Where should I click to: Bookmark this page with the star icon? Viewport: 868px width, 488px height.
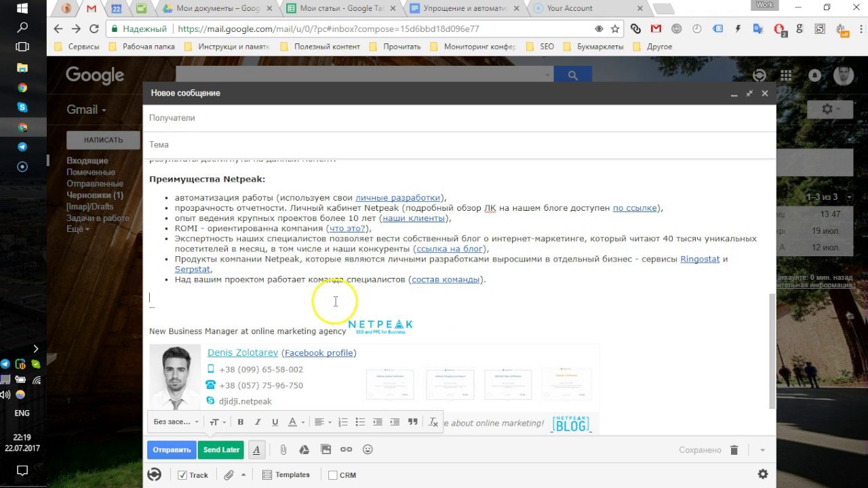point(615,29)
